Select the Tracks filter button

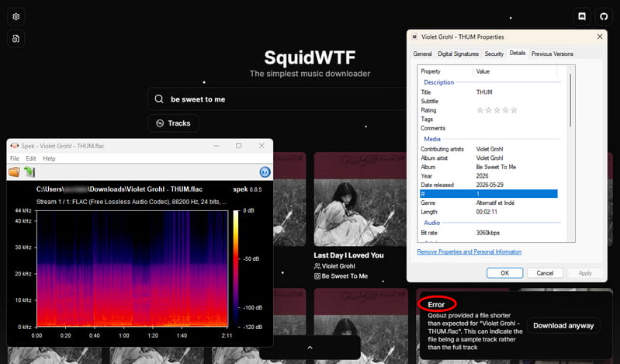click(x=173, y=123)
